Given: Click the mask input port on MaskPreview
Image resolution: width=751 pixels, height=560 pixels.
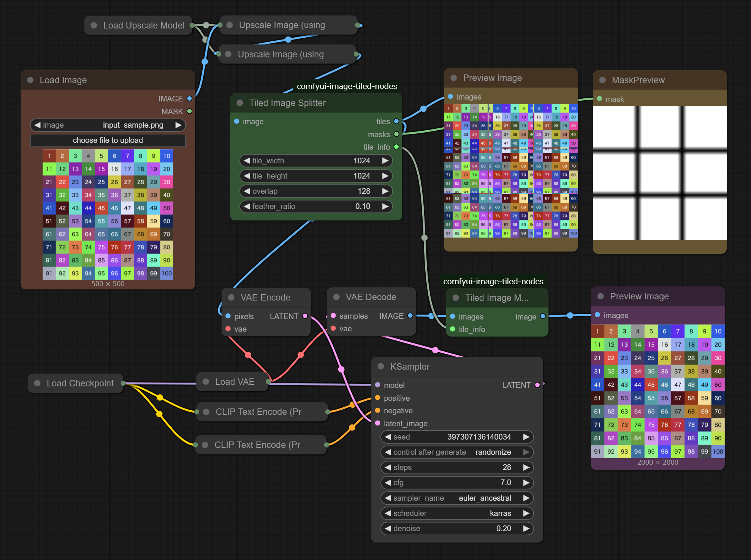Looking at the screenshot, I should click(x=599, y=99).
